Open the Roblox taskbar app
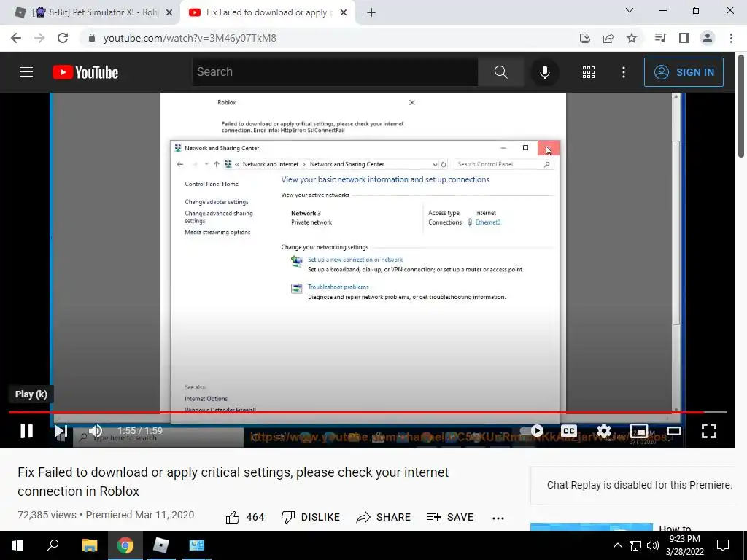747x560 pixels. point(160,545)
